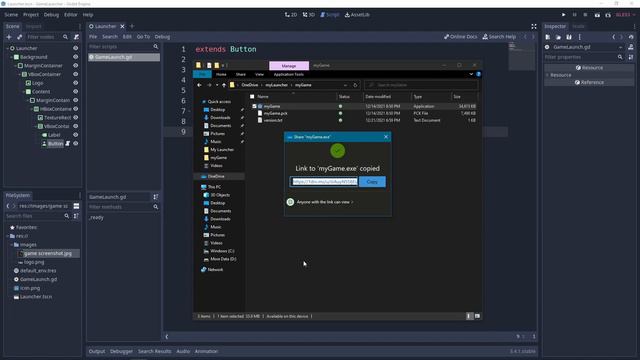
Task: Open link permission settings 'Anyone with the link'
Action: (x=325, y=202)
